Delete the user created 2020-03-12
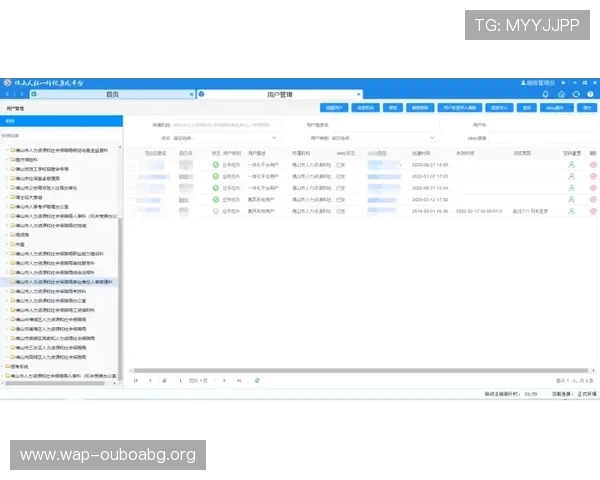The width and height of the screenshot is (600, 480). [593, 199]
